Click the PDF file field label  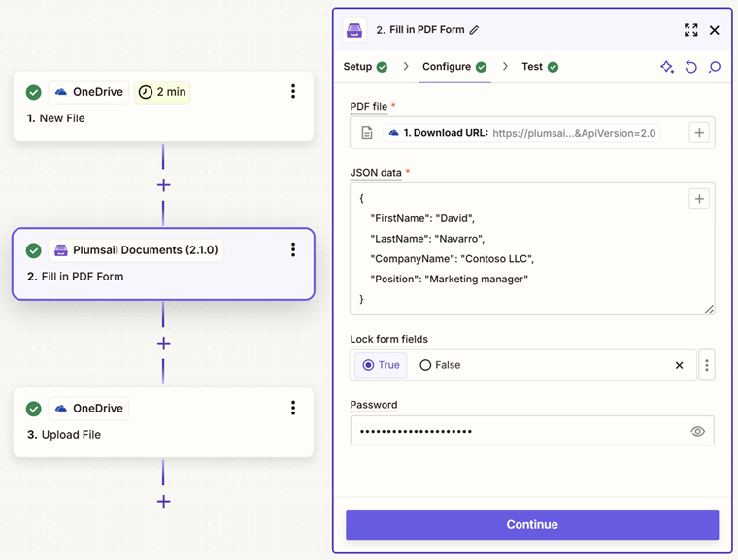tap(369, 107)
